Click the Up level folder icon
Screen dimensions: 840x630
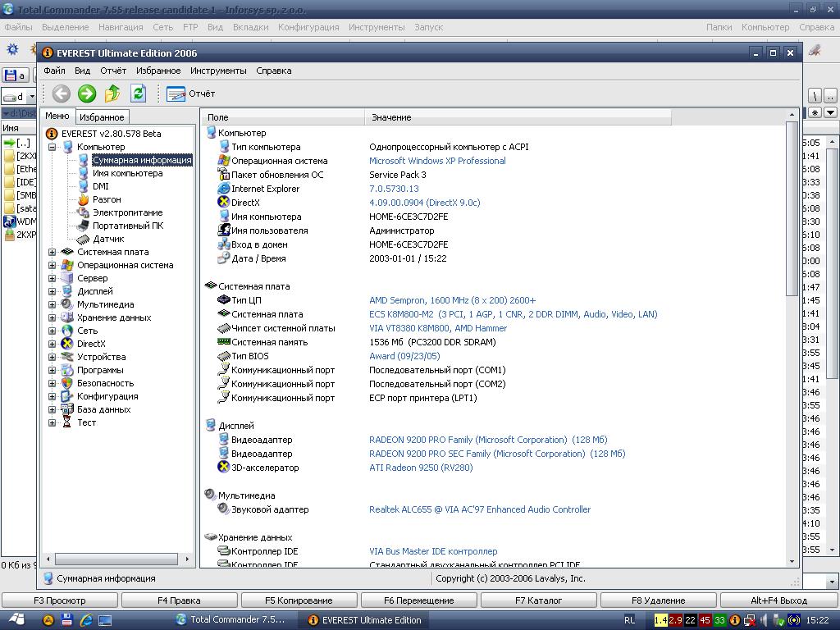(x=112, y=94)
